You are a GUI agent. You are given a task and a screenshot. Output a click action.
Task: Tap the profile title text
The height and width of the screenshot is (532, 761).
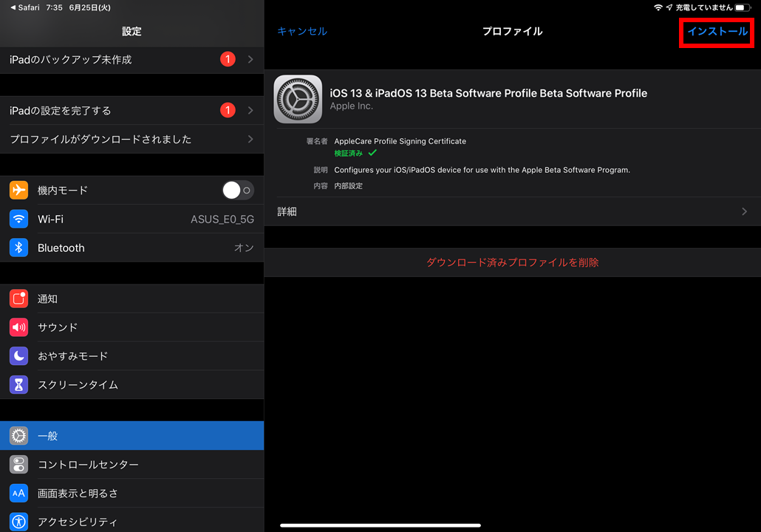(x=488, y=93)
